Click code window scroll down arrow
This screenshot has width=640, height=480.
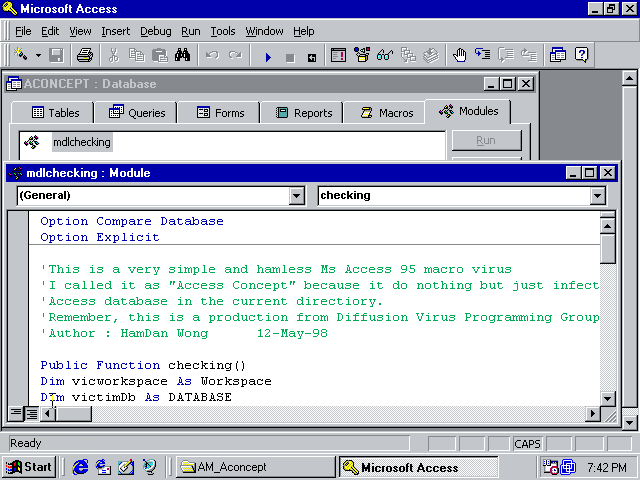608,398
